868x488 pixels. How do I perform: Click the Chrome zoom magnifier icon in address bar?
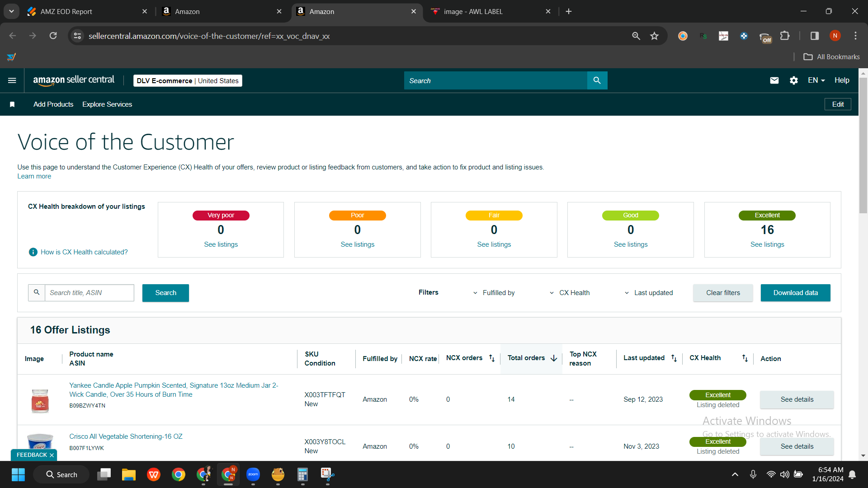636,36
